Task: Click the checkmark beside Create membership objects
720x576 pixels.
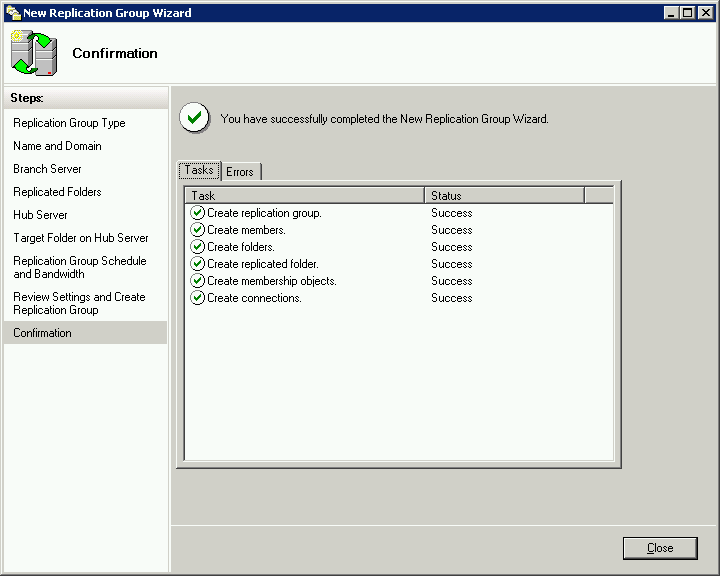Action: click(197, 281)
